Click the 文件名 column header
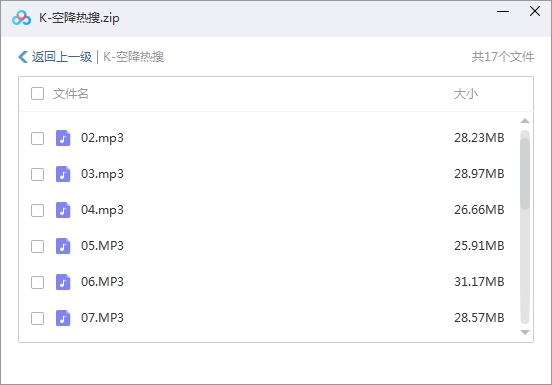The height and width of the screenshot is (385, 552). click(70, 94)
